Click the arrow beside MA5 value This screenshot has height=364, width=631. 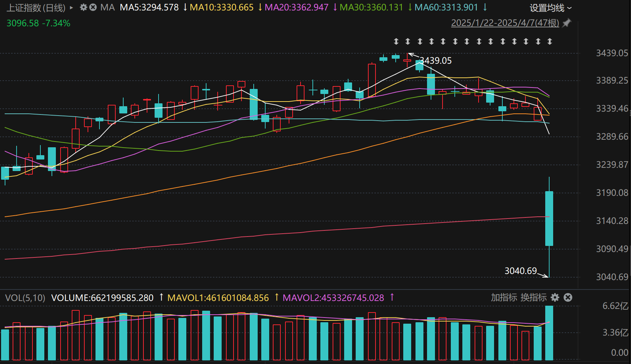(x=185, y=7)
